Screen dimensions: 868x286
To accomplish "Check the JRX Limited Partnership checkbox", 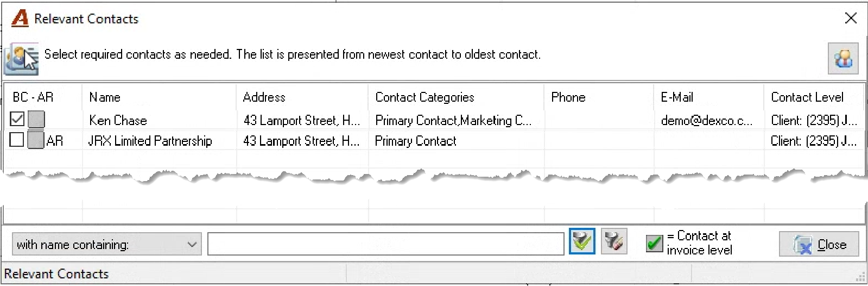I will (x=17, y=140).
